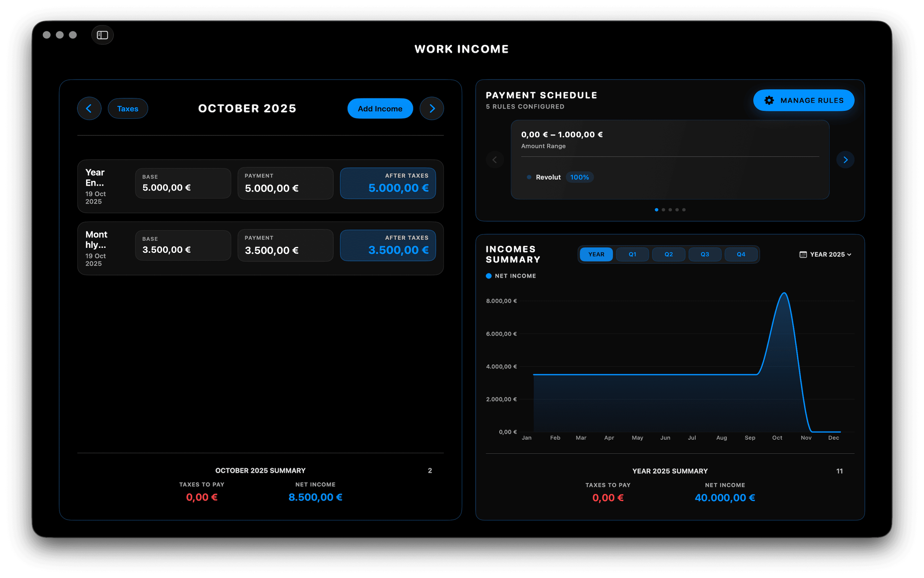Show previous payment schedule rule
This screenshot has width=924, height=578.
[x=495, y=160]
